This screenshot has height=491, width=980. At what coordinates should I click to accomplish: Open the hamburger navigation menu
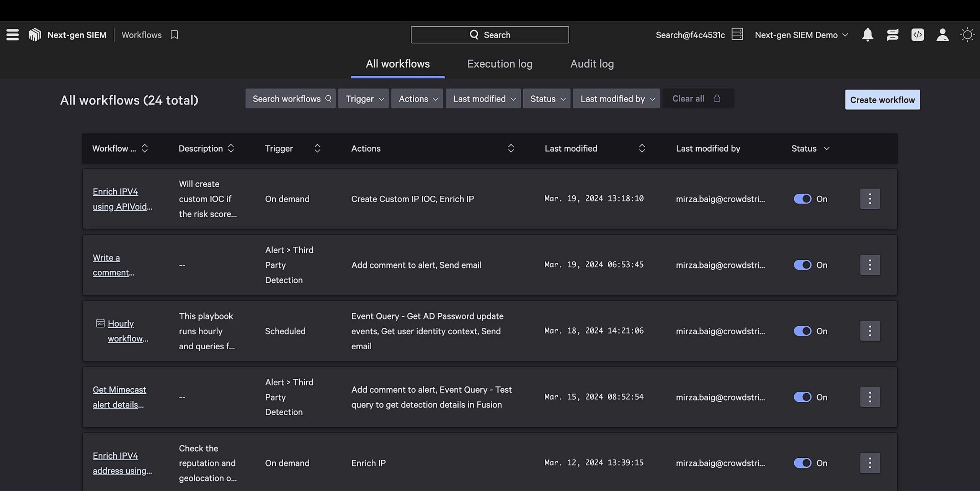tap(12, 35)
